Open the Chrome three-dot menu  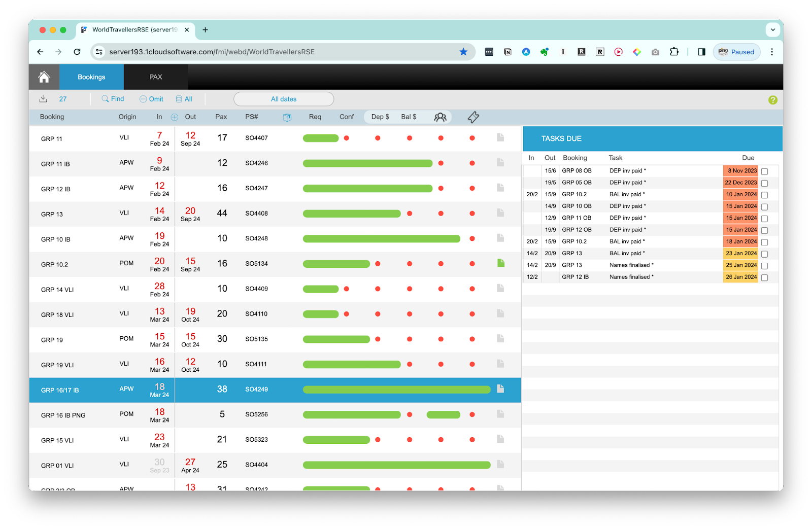click(771, 52)
